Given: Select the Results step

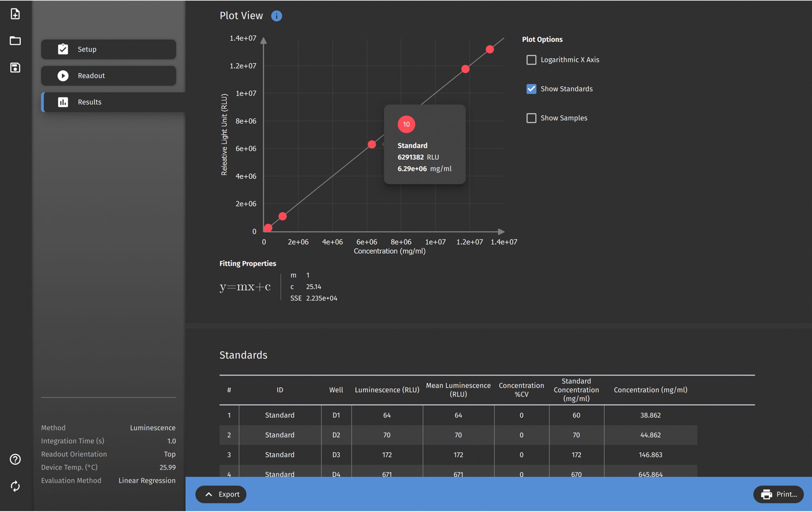Looking at the screenshot, I should tap(113, 102).
